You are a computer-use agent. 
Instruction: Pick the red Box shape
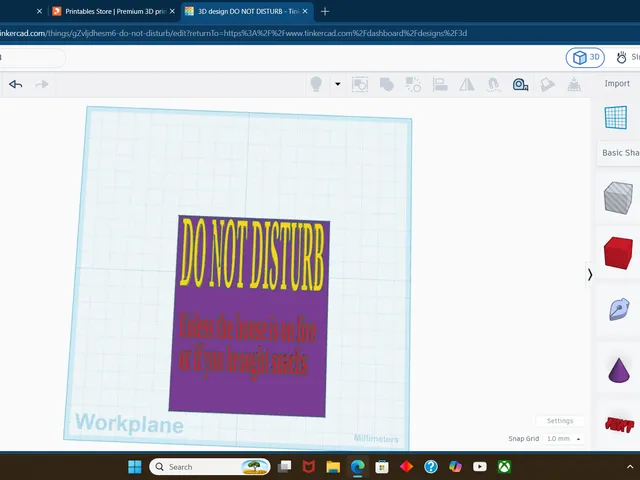pyautogui.click(x=618, y=253)
